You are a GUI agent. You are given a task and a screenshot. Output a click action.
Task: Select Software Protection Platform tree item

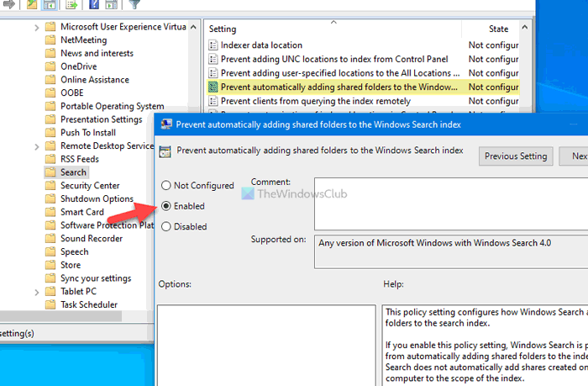[108, 225]
